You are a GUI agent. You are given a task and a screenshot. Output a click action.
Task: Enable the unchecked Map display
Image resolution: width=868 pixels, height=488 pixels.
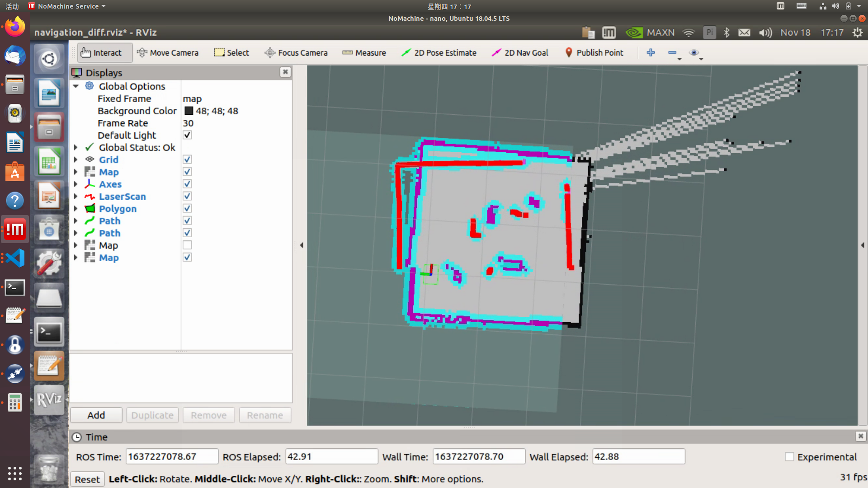[187, 245]
